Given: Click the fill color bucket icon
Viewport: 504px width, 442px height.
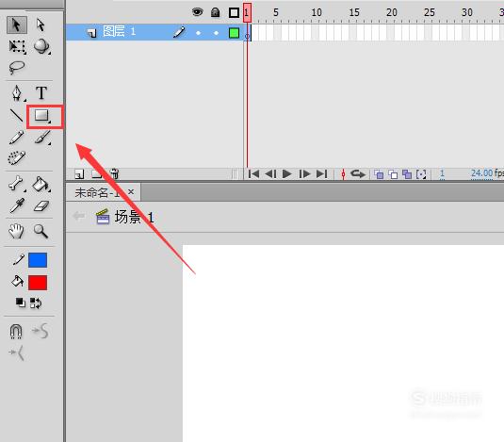Looking at the screenshot, I should (x=17, y=282).
